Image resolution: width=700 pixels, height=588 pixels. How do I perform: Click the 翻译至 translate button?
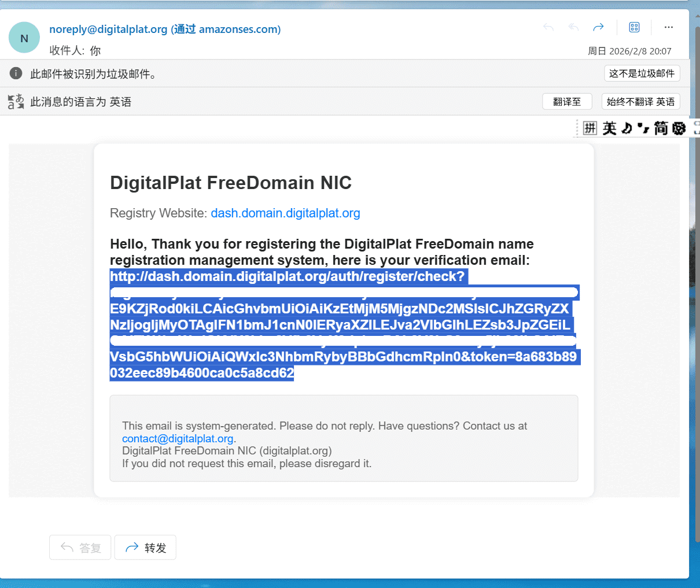pos(567,102)
